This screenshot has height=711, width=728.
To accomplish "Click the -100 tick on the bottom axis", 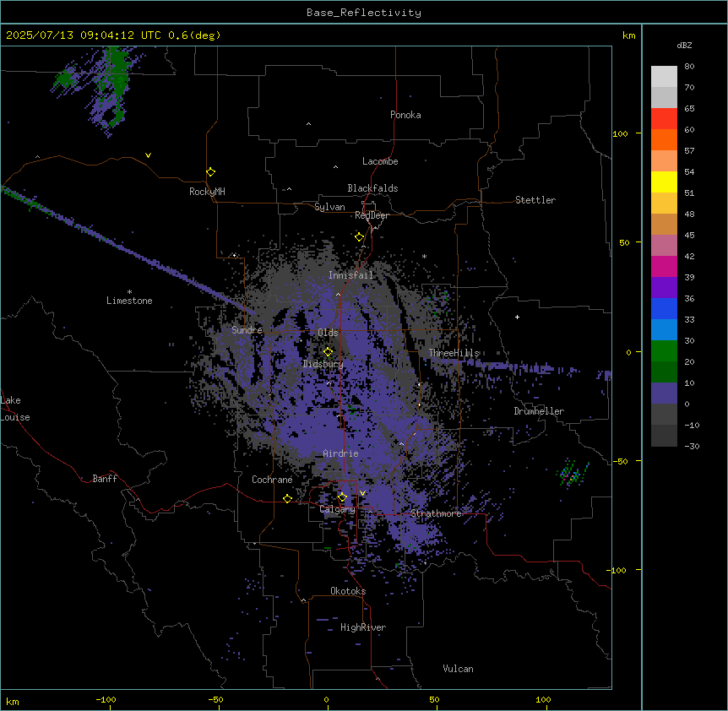I will pos(106,699).
